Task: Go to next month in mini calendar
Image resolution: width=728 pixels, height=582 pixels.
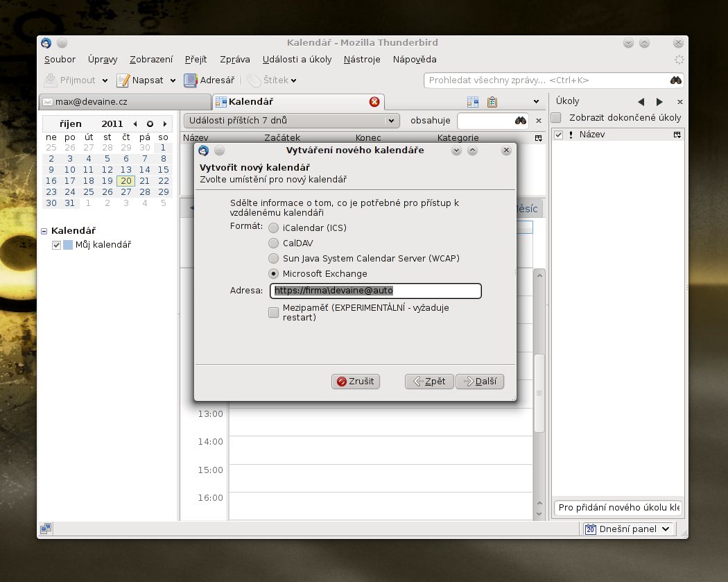Action: (x=165, y=124)
